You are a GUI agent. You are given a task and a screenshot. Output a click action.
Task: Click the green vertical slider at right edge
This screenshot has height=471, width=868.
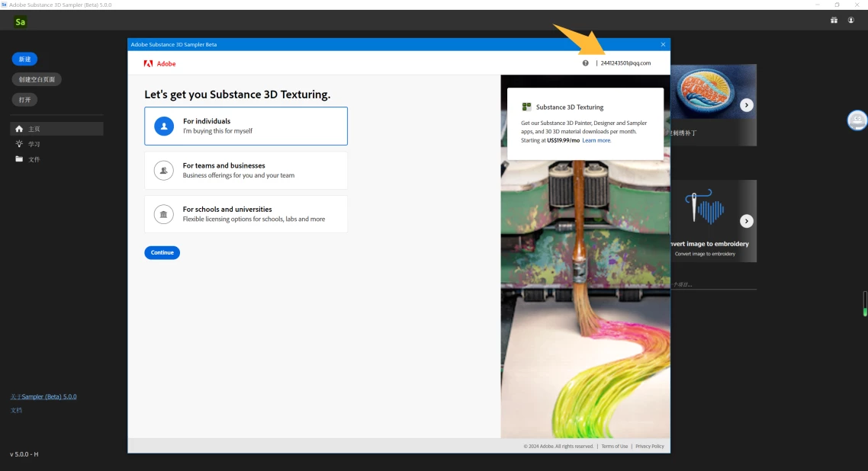[x=865, y=303]
